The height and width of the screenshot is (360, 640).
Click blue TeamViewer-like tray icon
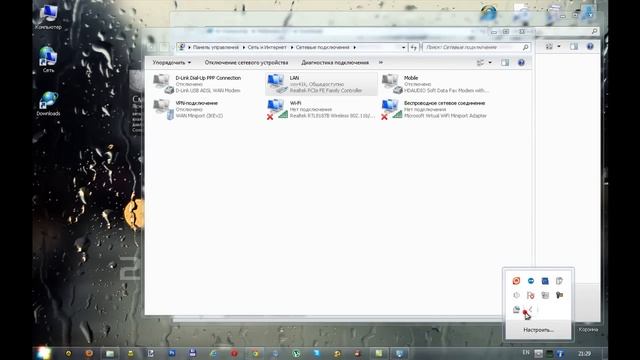531,281
